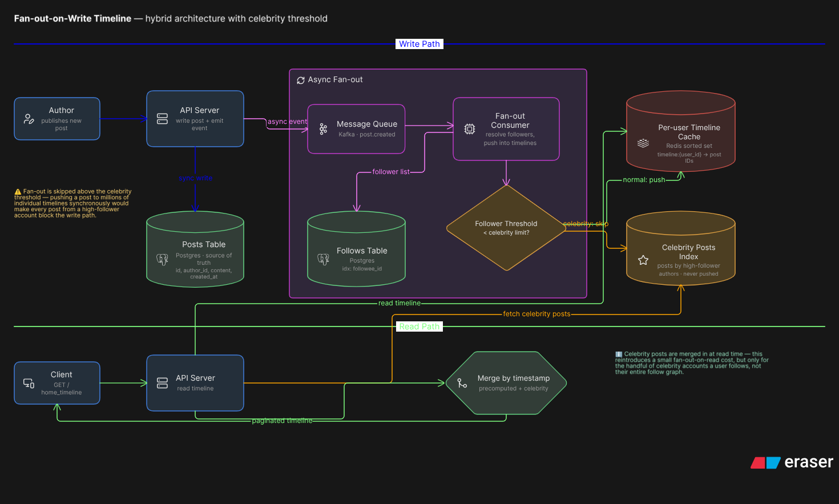
Task: Click the 'paginated timeline' edge label
Action: pyautogui.click(x=282, y=421)
